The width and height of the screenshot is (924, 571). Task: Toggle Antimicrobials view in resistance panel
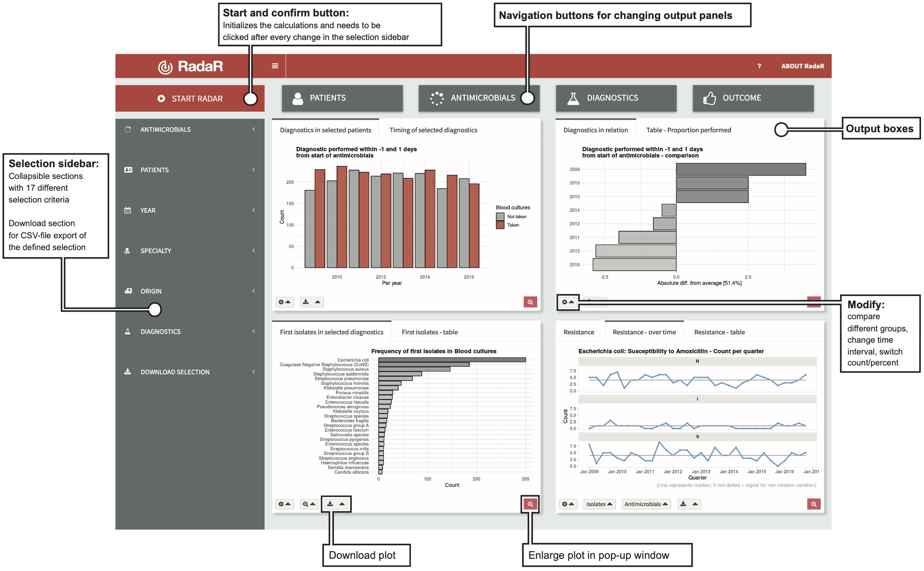(x=647, y=507)
